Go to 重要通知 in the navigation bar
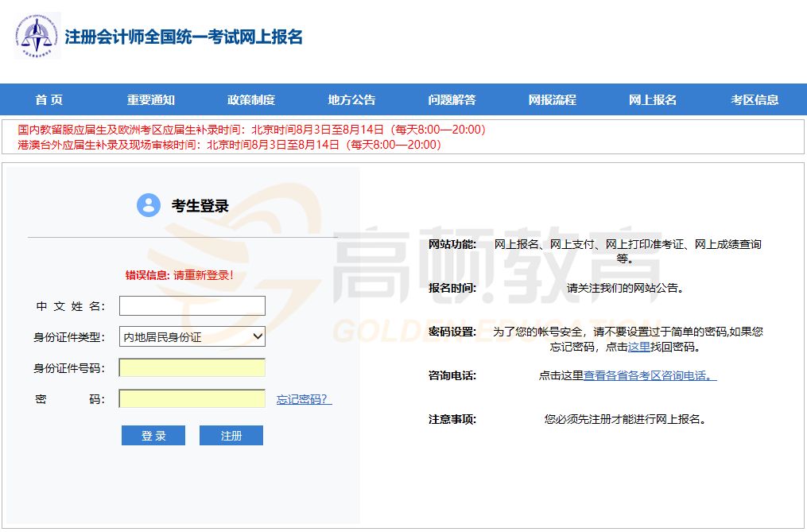This screenshot has height=532, width=807. pos(150,100)
